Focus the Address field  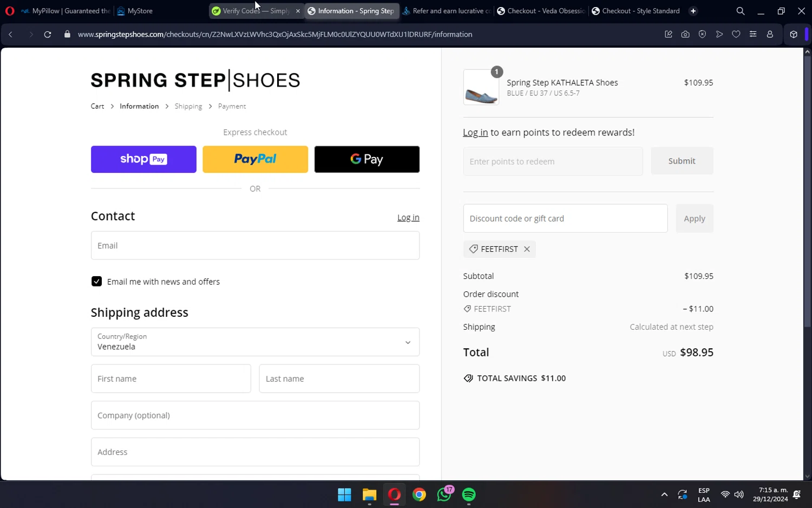point(255,452)
